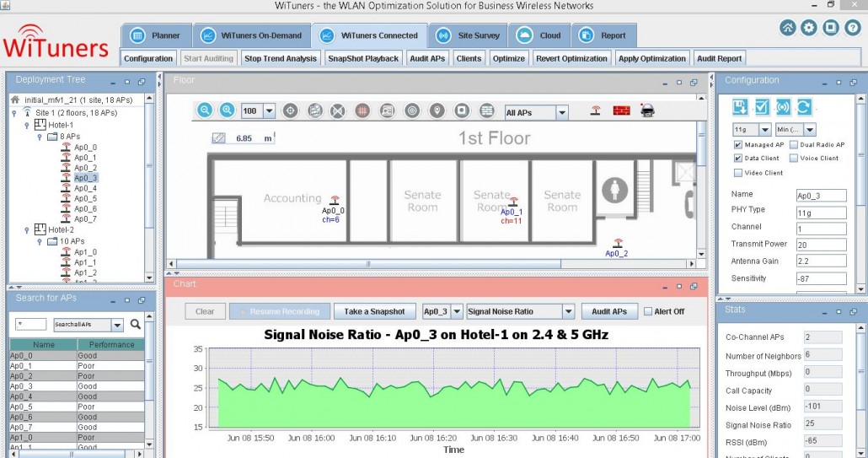This screenshot has height=458, width=868.
Task: Click the refresh icon in Configuration panel
Action: coord(804,106)
